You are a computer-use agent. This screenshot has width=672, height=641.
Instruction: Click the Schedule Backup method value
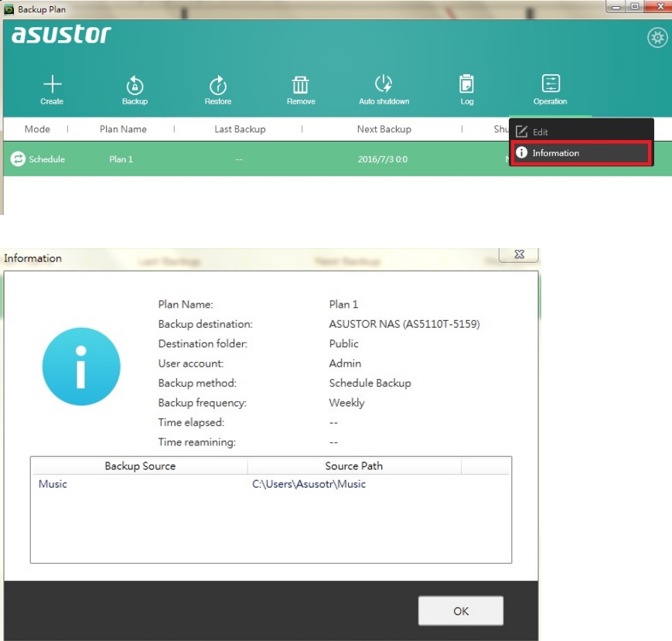coord(370,383)
